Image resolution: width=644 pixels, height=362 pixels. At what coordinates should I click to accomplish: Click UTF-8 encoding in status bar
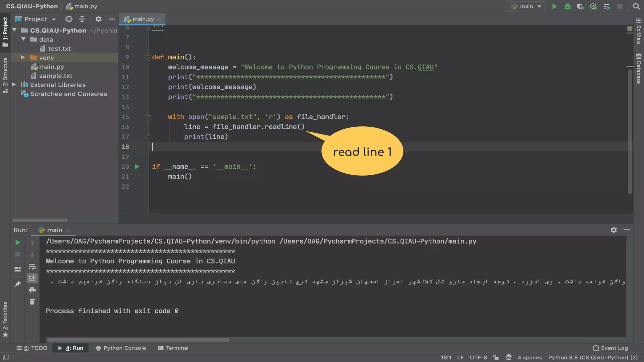click(x=478, y=357)
